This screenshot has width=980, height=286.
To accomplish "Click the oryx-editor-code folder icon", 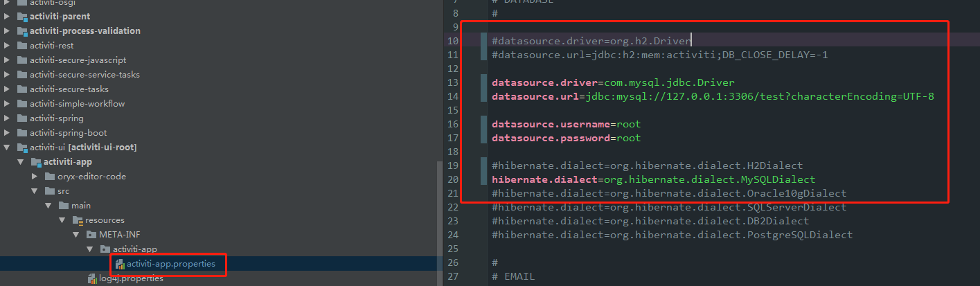I will point(50,177).
